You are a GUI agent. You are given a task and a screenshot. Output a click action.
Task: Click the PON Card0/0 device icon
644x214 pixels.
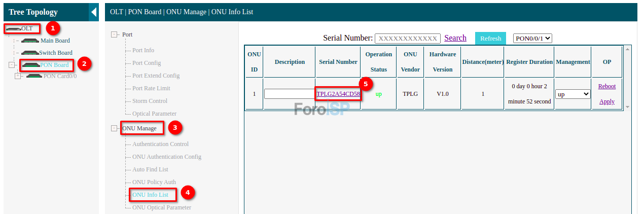pos(34,76)
